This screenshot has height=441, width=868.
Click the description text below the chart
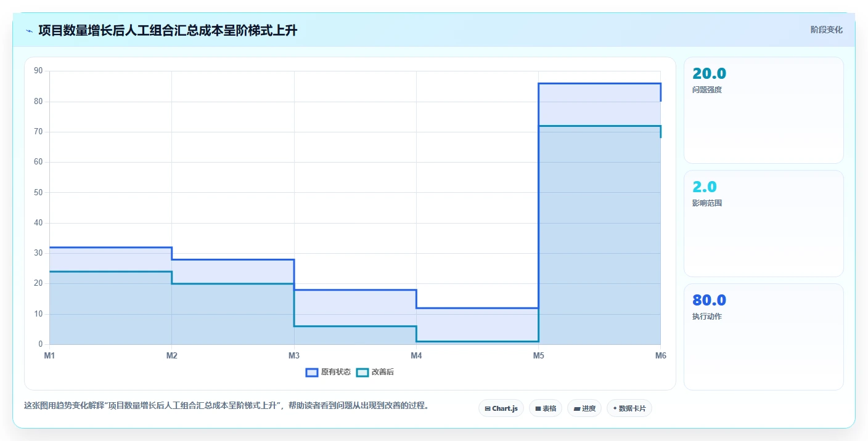[226, 405]
